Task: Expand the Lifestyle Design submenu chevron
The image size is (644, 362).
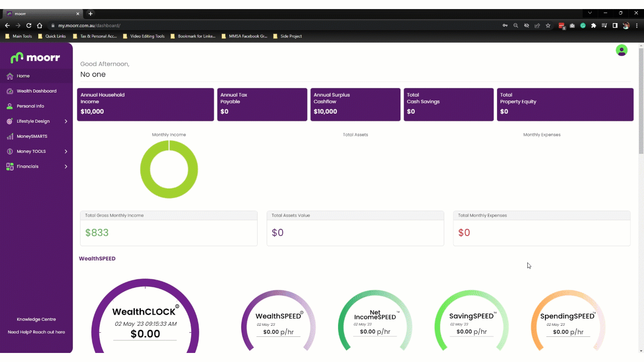Action: coord(66,121)
